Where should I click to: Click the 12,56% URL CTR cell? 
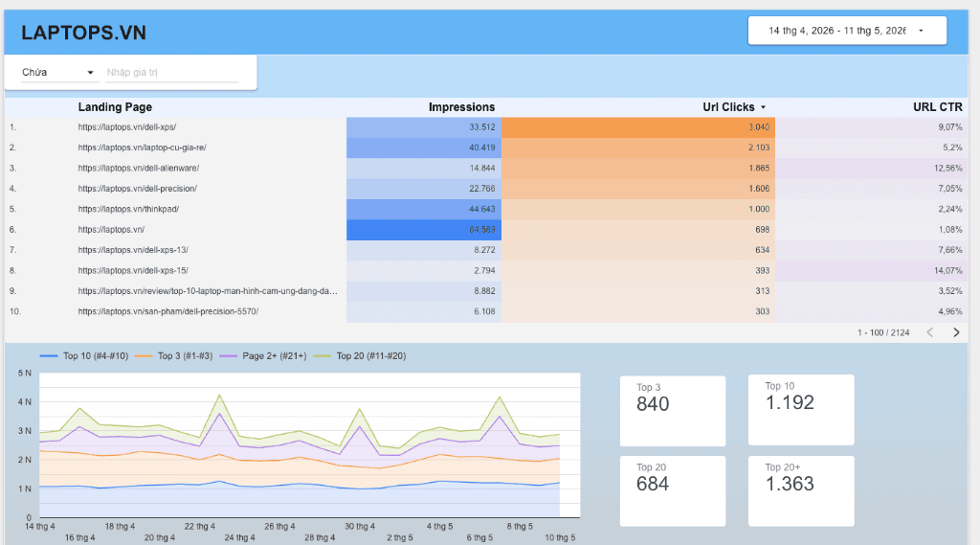[x=871, y=169]
